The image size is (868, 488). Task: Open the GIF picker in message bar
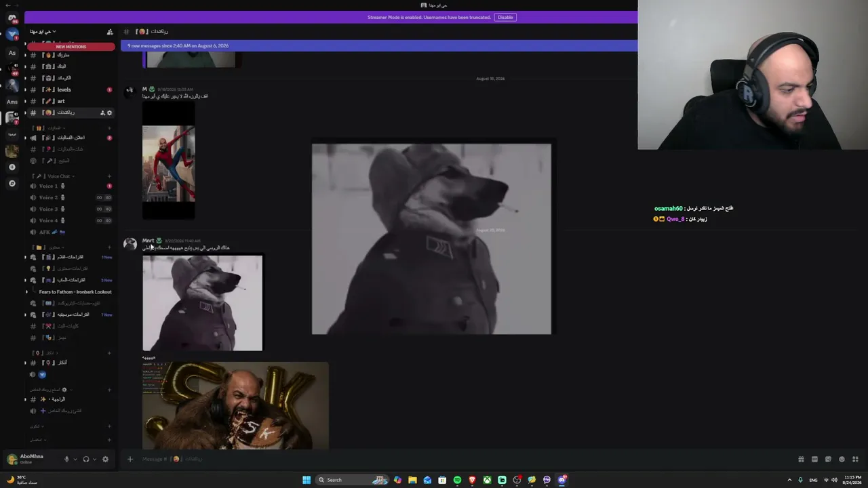pyautogui.click(x=814, y=460)
